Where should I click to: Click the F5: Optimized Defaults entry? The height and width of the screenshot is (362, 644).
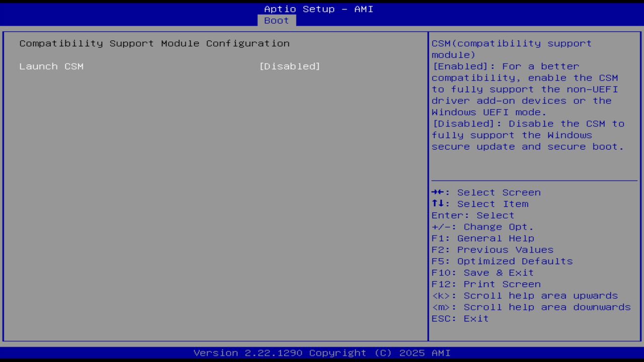pos(502,261)
